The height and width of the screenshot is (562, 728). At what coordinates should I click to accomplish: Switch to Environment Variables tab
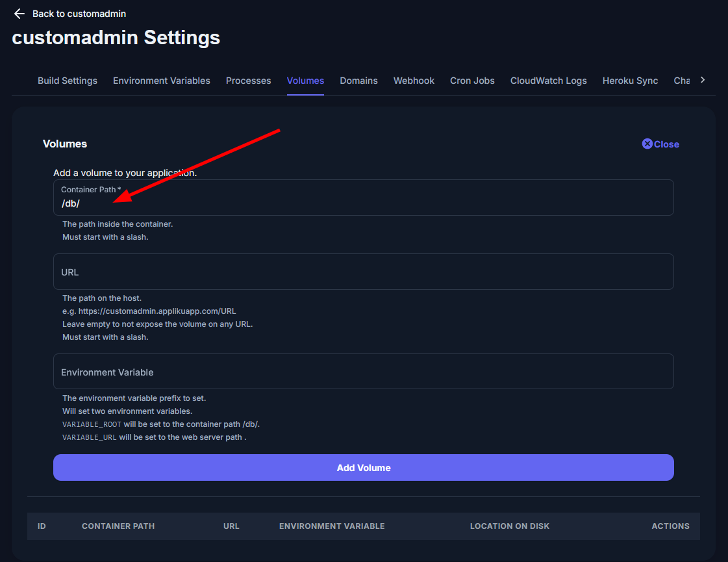click(162, 81)
